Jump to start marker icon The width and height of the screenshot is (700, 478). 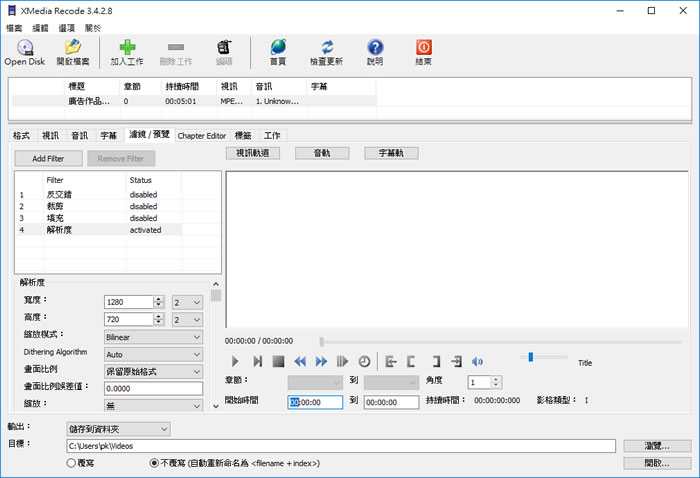click(x=391, y=361)
